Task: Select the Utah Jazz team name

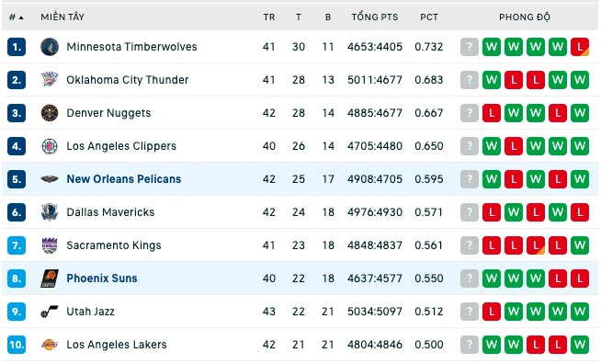Action: click(90, 312)
